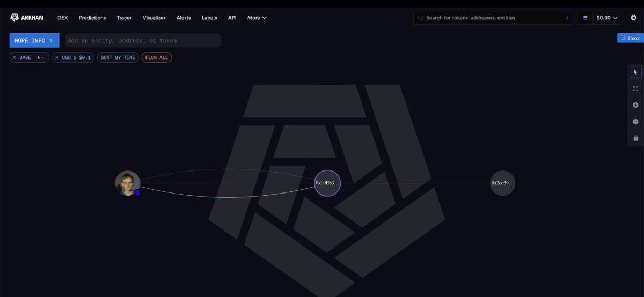Toggle SORT BY TIME option

pos(118,57)
